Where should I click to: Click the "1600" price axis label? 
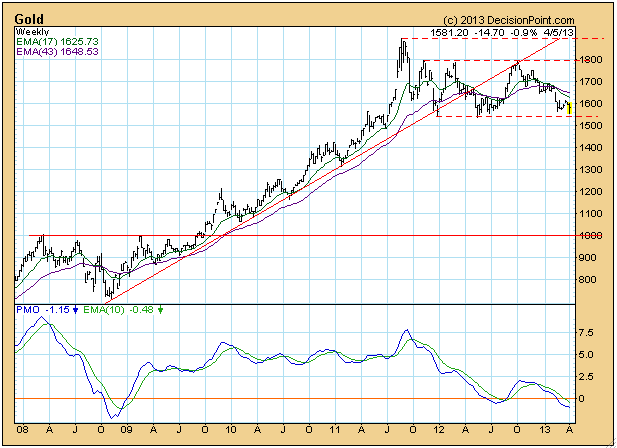589,104
